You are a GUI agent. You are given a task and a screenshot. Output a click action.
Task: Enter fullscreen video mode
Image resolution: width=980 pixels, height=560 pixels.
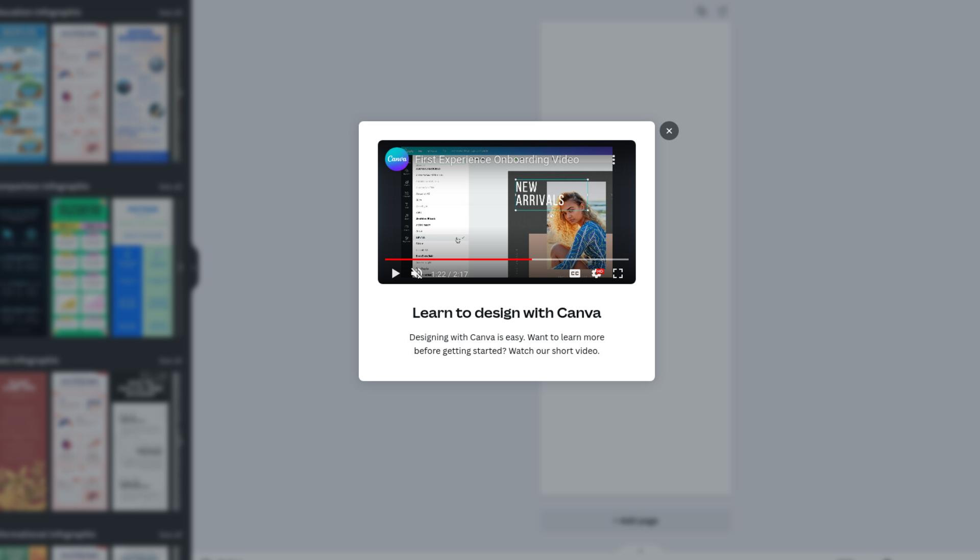pyautogui.click(x=618, y=274)
